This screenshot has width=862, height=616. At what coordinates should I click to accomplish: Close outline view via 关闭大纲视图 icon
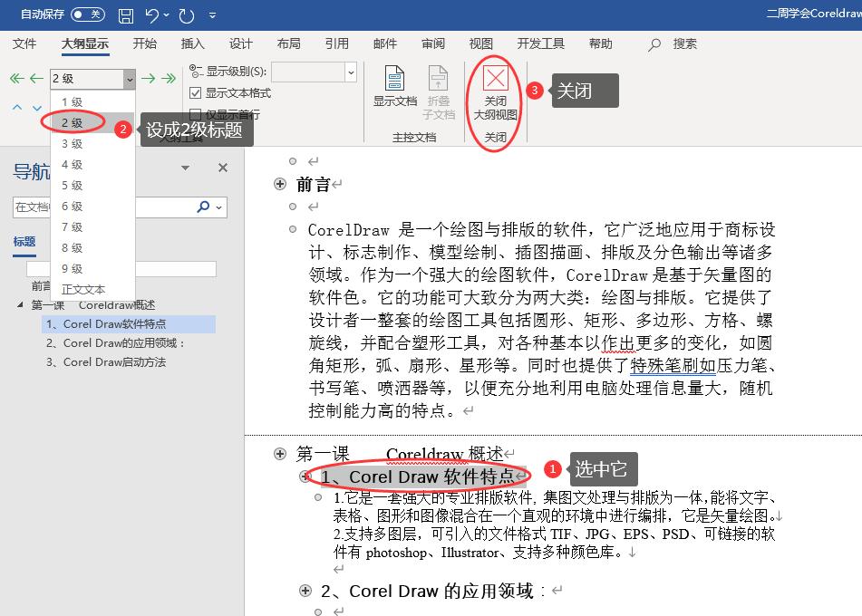click(495, 88)
